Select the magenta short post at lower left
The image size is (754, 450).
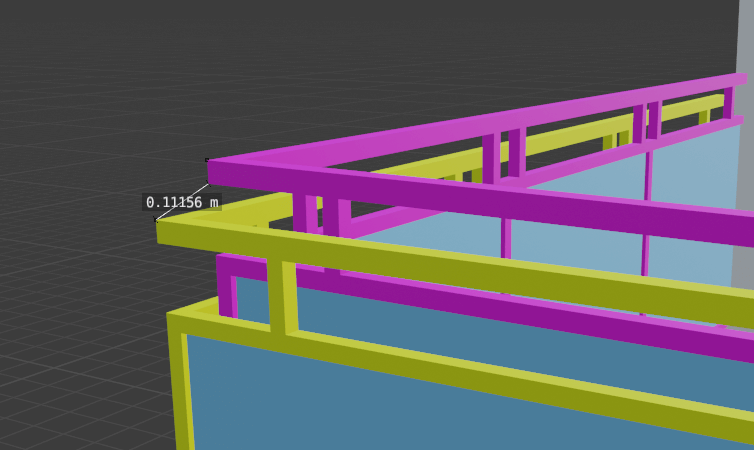(226, 292)
